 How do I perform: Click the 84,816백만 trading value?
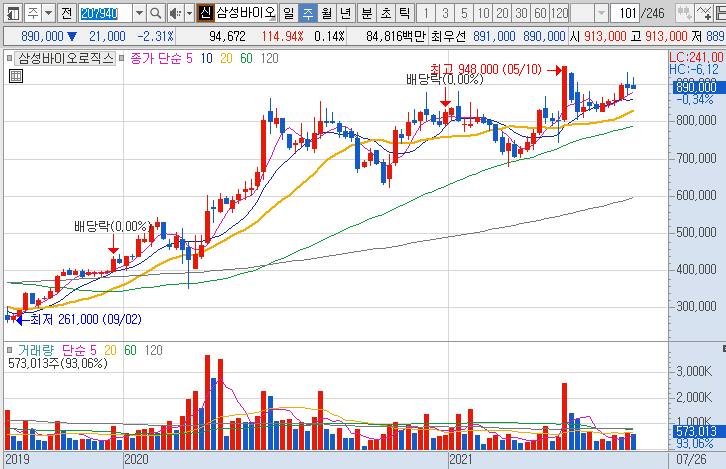click(395, 36)
